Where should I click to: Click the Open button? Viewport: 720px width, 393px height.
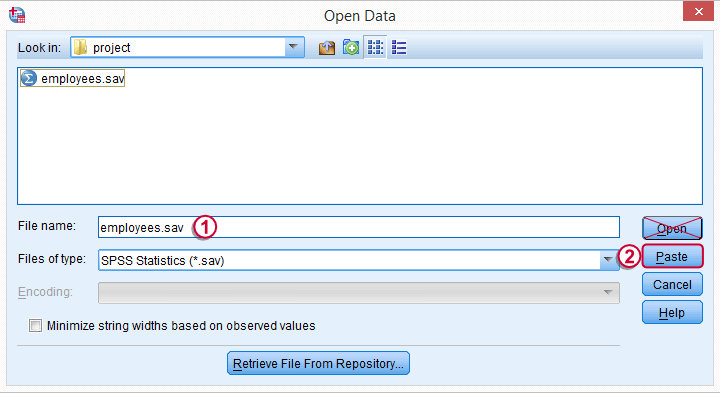point(672,228)
